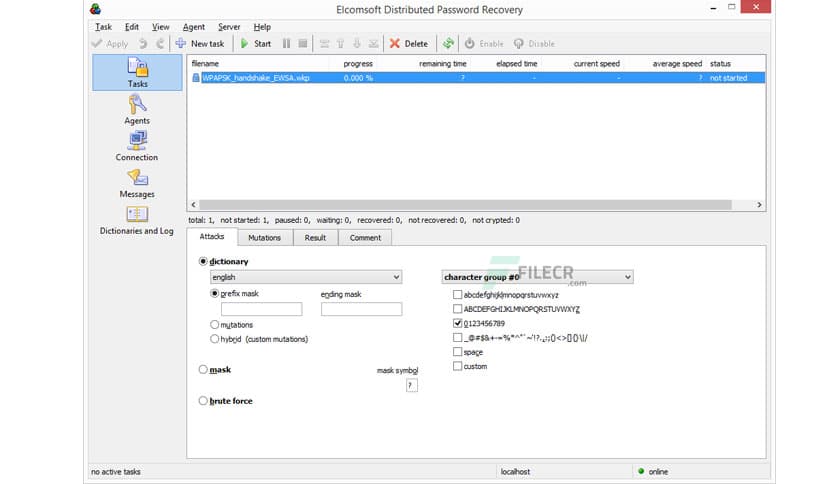Image resolution: width=836 pixels, height=484 pixels.
Task: Open the Tasks panel in sidebar
Action: (137, 72)
